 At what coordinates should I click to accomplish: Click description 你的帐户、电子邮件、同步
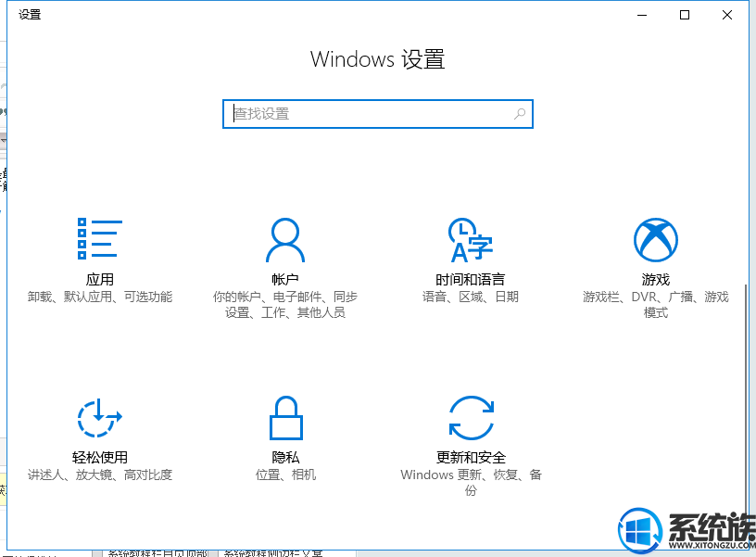(x=285, y=297)
